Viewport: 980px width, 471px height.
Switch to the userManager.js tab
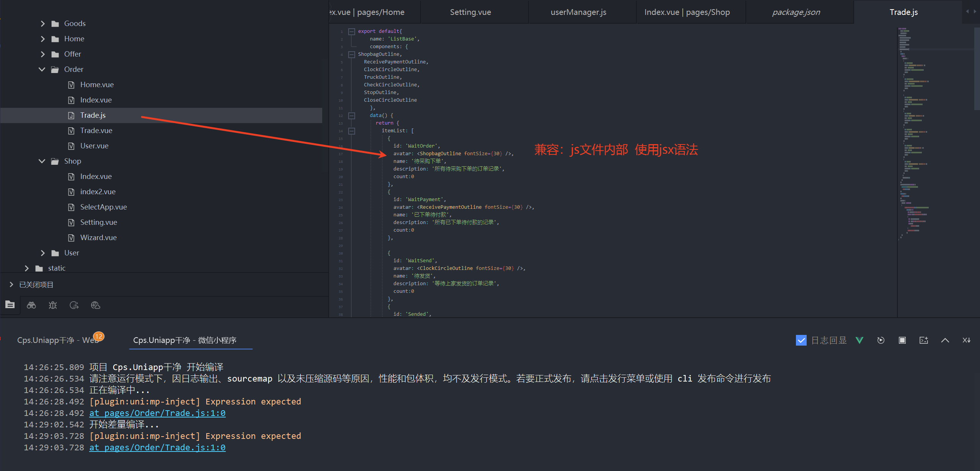click(578, 12)
